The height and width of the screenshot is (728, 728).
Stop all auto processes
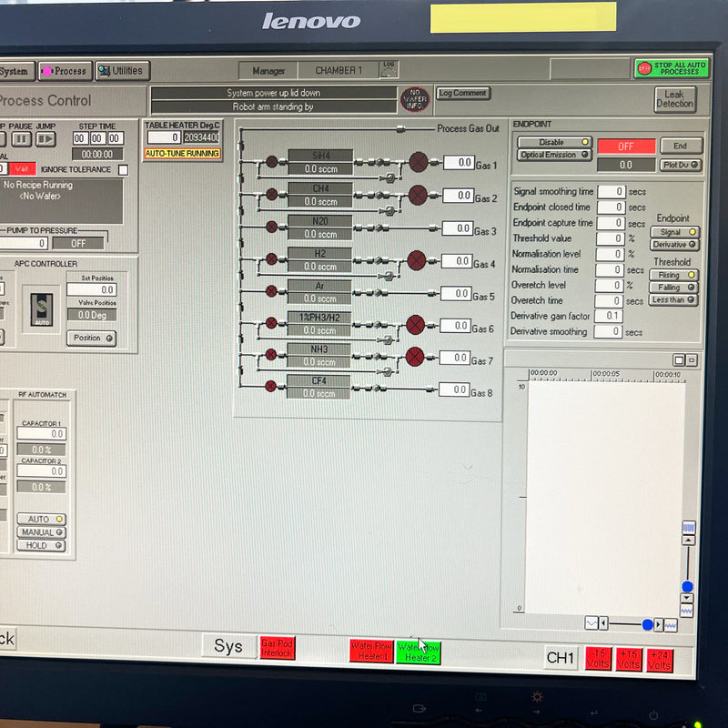pos(672,68)
